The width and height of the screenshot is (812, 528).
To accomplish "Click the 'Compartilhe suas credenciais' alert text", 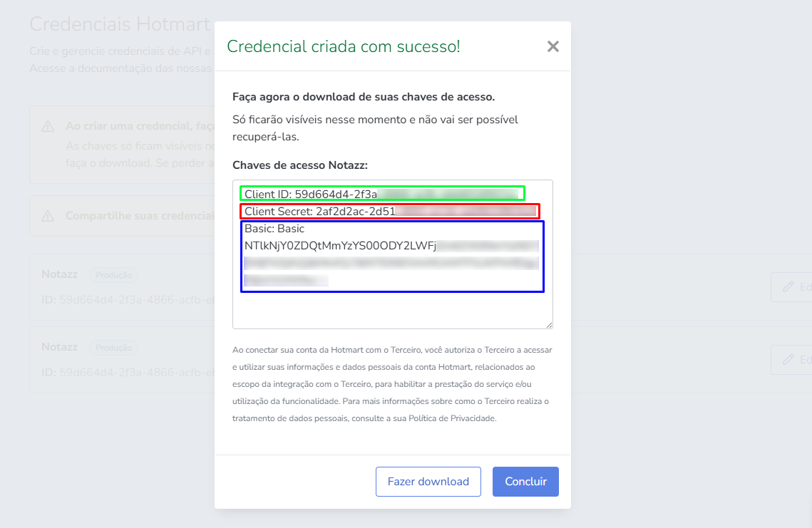I will point(139,216).
